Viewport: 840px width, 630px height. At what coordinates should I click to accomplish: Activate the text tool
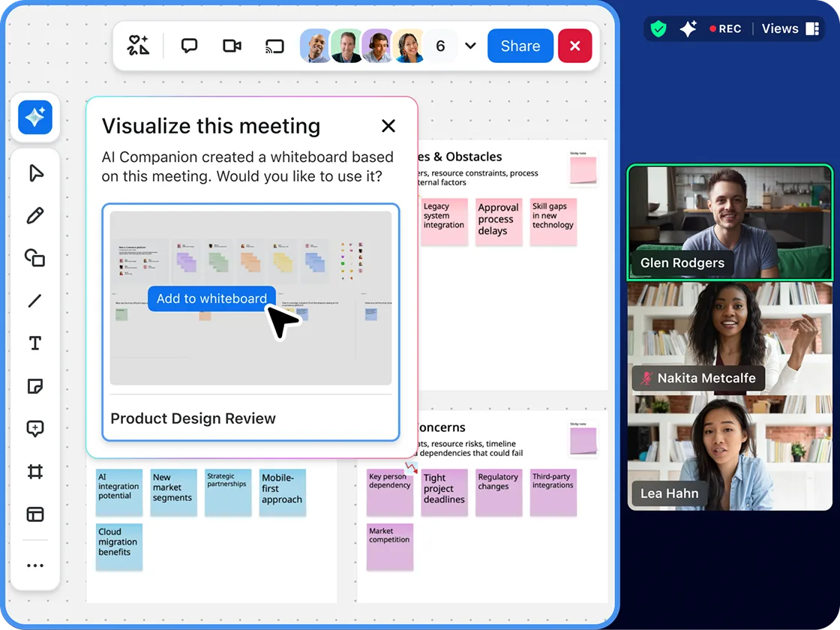pos(35,343)
